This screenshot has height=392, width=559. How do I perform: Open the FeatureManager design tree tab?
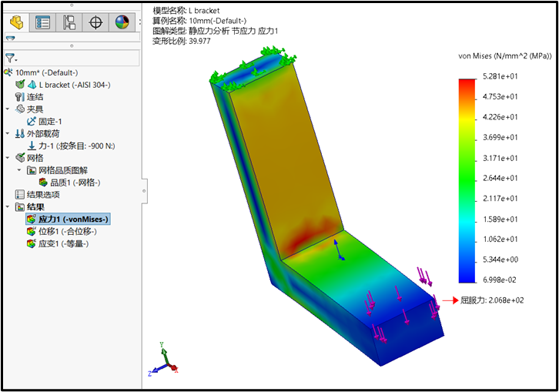(x=16, y=22)
